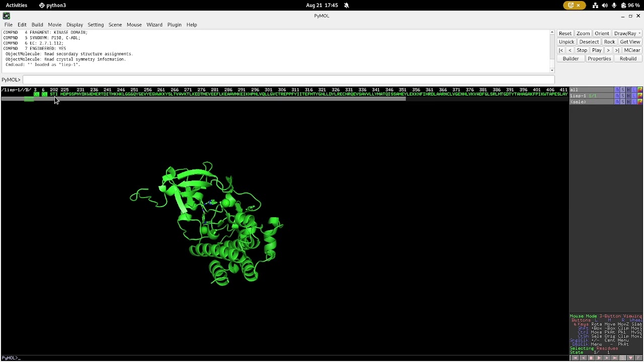The height and width of the screenshot is (362, 644).
Task: Click the MClear button
Action: [x=632, y=50]
